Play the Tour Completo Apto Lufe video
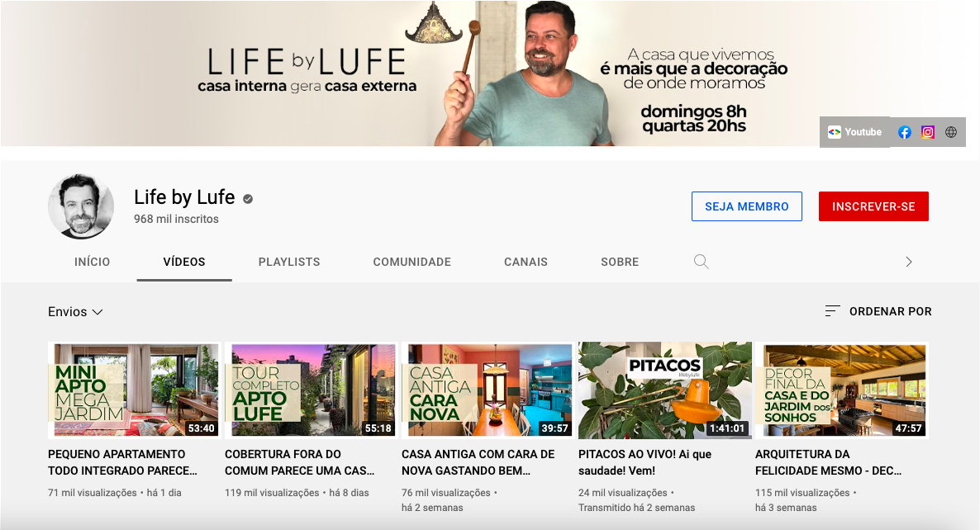The width and height of the screenshot is (980, 530). (311, 390)
